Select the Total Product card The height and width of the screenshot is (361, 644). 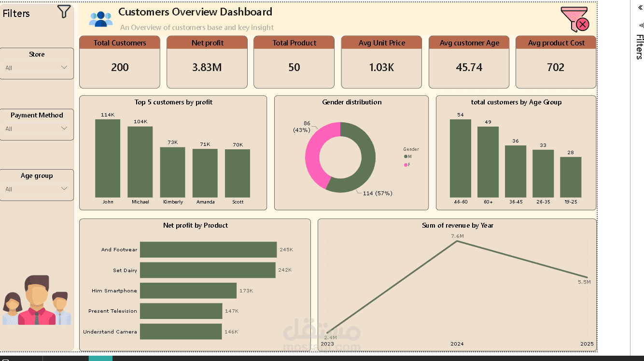(294, 62)
